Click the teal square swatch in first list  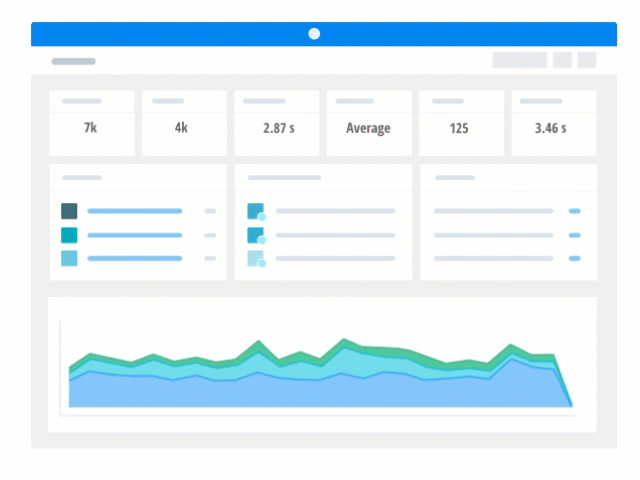click(x=69, y=235)
